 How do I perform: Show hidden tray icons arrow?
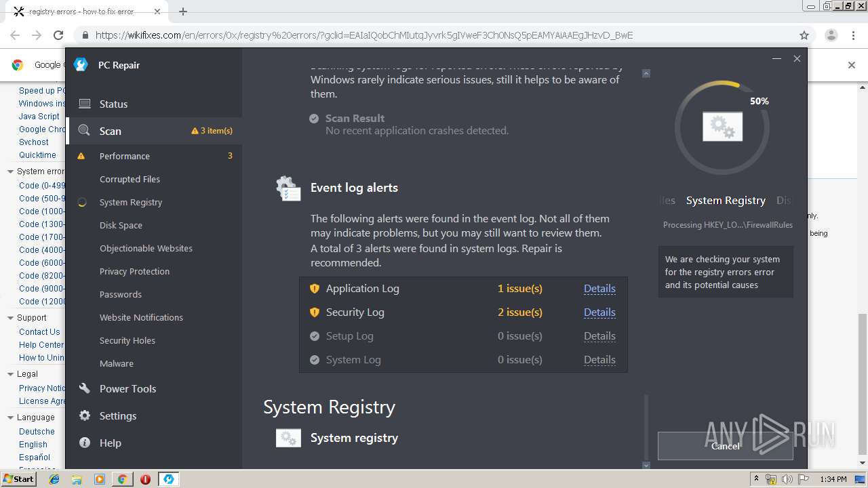click(758, 479)
